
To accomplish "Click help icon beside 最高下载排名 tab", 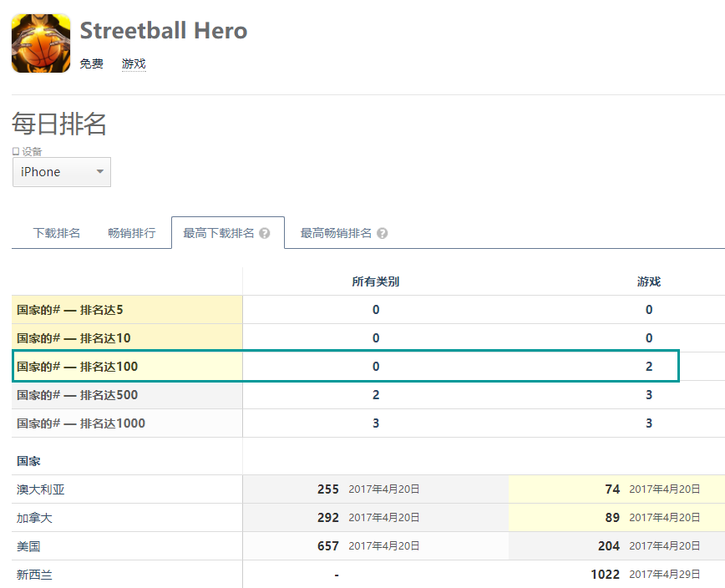I will pyautogui.click(x=265, y=233).
